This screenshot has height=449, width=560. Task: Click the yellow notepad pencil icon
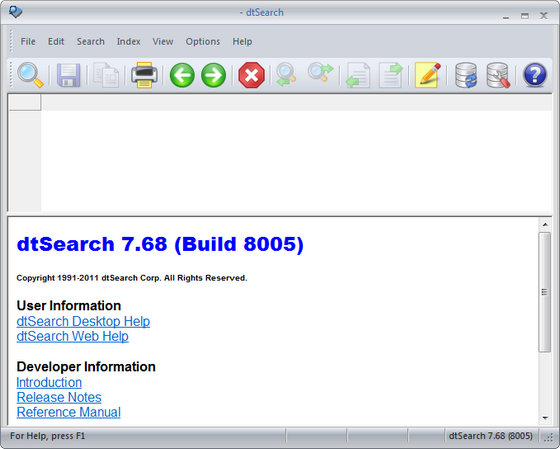[428, 75]
